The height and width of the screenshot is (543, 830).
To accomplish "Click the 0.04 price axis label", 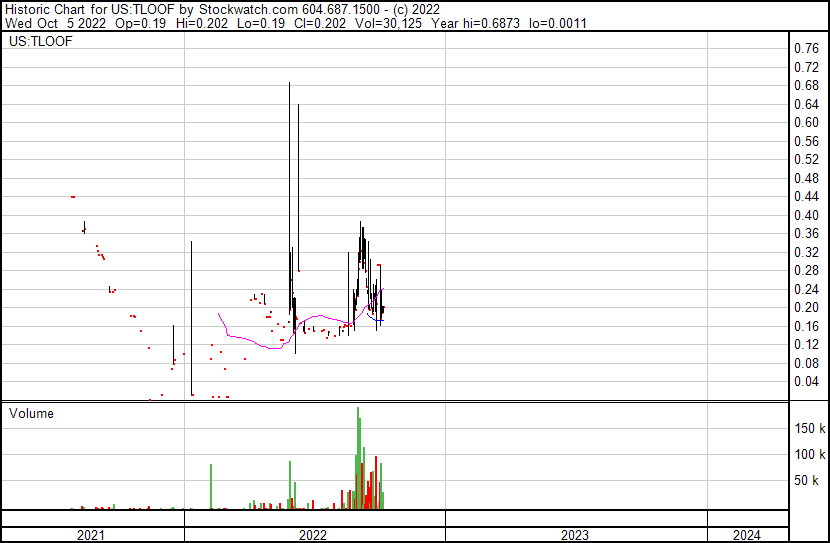I will pyautogui.click(x=805, y=381).
